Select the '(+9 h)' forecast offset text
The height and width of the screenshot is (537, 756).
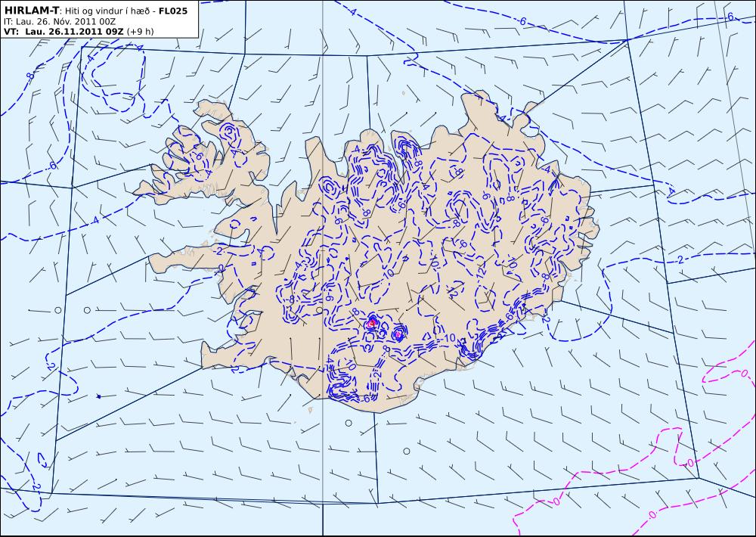(140, 32)
